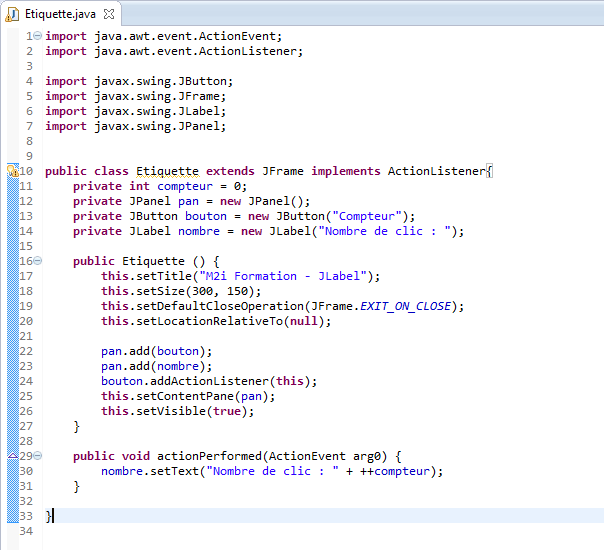This screenshot has width=604, height=550.
Task: Close the Etiquette.java editor tab
Action: coord(108,13)
